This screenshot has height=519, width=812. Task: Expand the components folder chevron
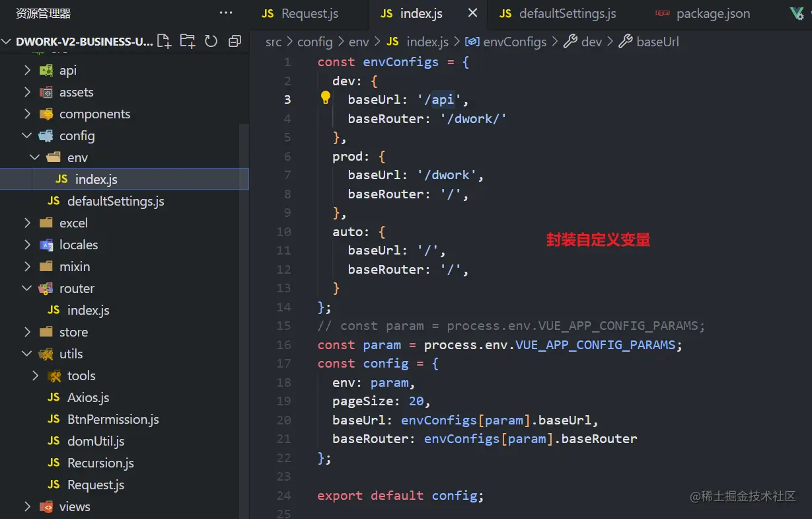pos(27,114)
